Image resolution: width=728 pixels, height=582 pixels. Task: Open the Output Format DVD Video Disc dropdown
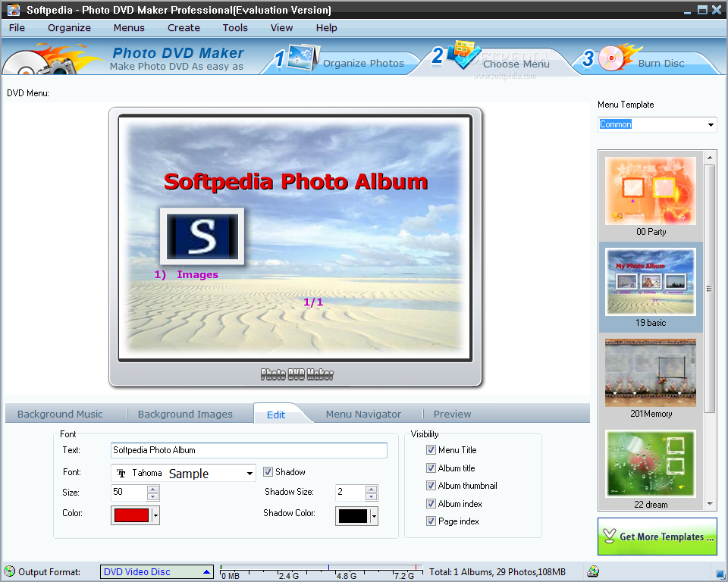click(206, 572)
